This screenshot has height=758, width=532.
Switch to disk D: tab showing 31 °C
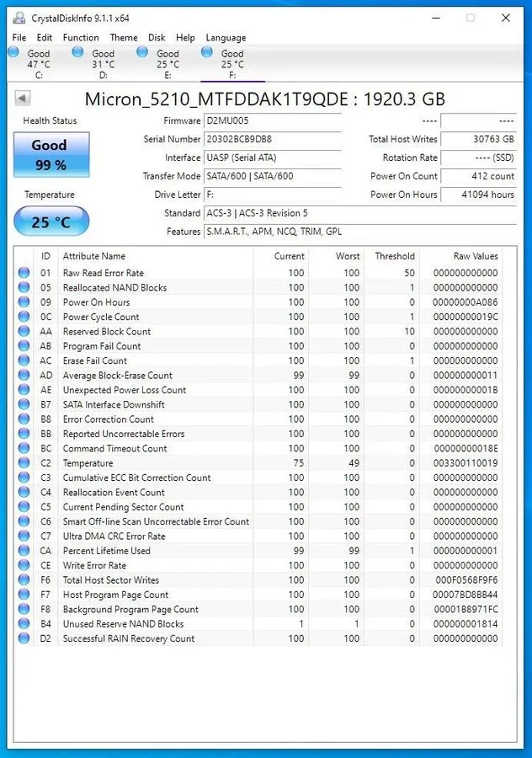104,64
